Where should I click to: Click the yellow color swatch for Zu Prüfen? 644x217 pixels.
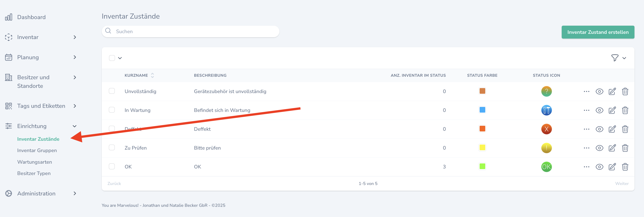point(482,148)
